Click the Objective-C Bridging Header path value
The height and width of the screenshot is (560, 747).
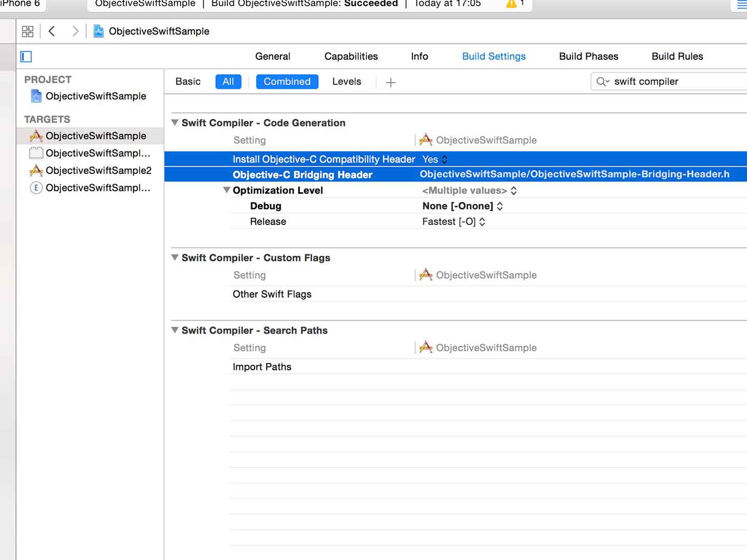pyautogui.click(x=575, y=174)
